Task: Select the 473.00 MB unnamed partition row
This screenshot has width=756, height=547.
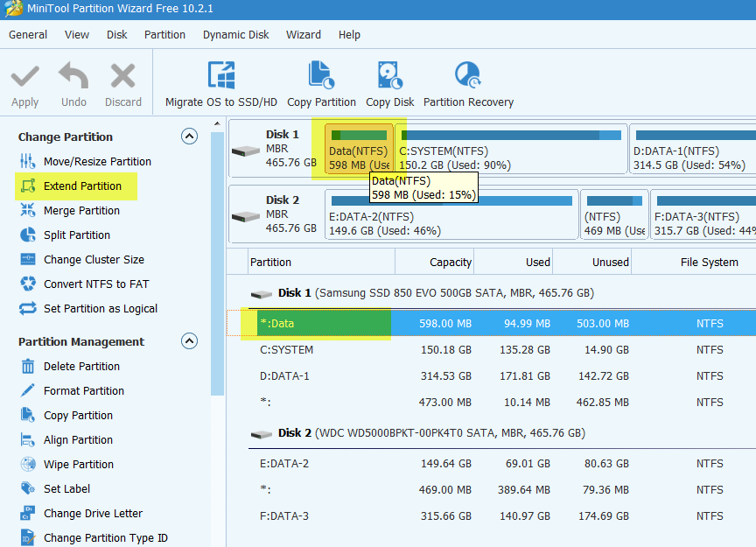Action: click(491, 403)
